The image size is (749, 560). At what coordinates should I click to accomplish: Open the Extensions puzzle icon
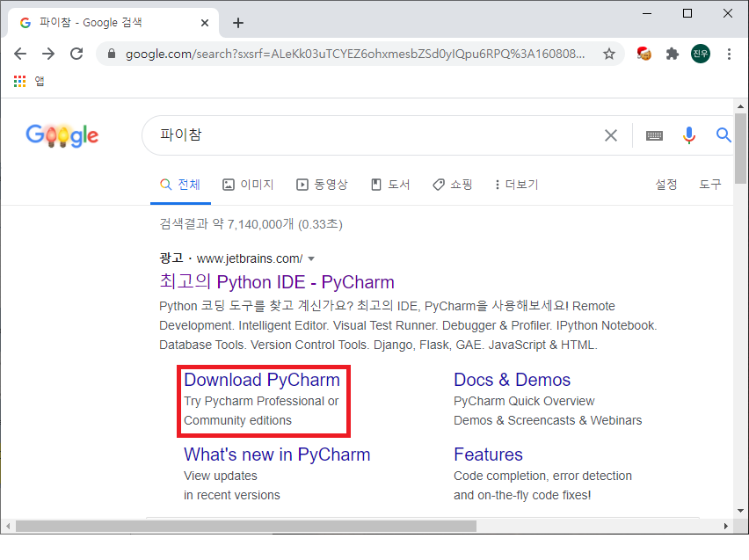pyautogui.click(x=673, y=54)
